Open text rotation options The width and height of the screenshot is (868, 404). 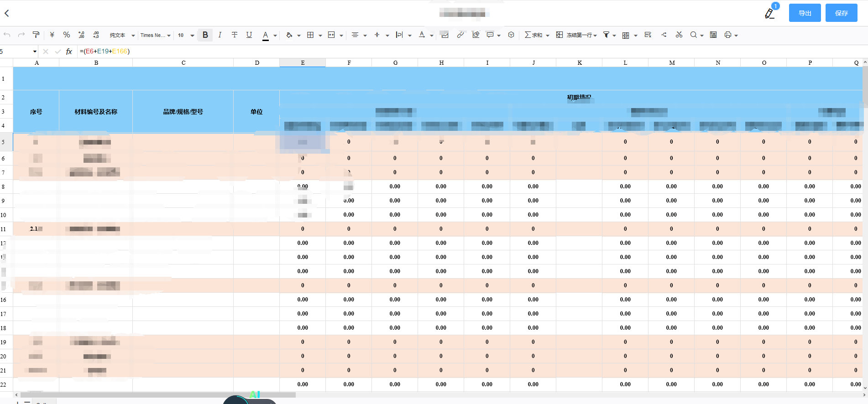point(422,35)
